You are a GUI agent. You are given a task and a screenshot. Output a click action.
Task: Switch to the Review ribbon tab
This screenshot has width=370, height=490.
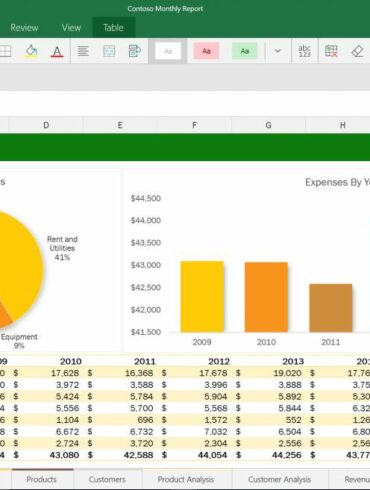coord(24,28)
